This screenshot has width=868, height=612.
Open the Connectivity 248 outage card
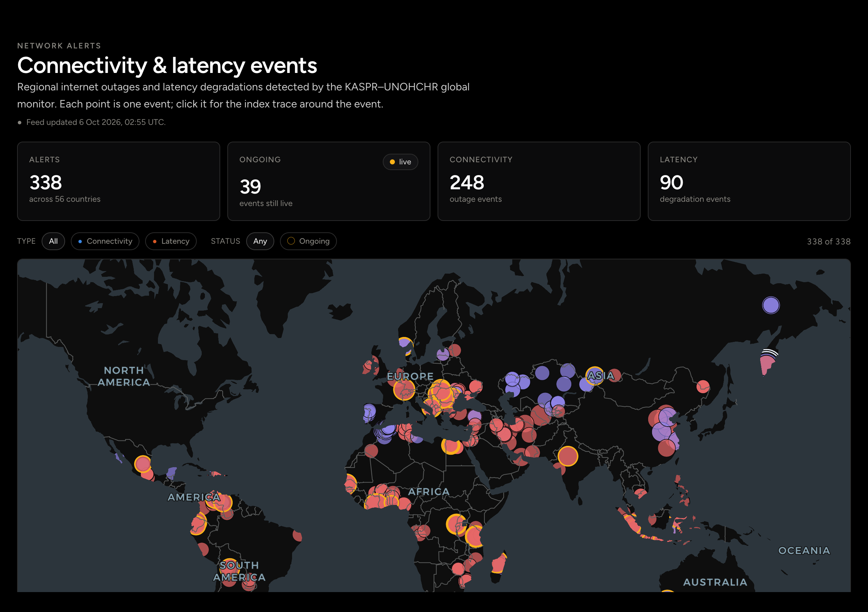(x=539, y=181)
